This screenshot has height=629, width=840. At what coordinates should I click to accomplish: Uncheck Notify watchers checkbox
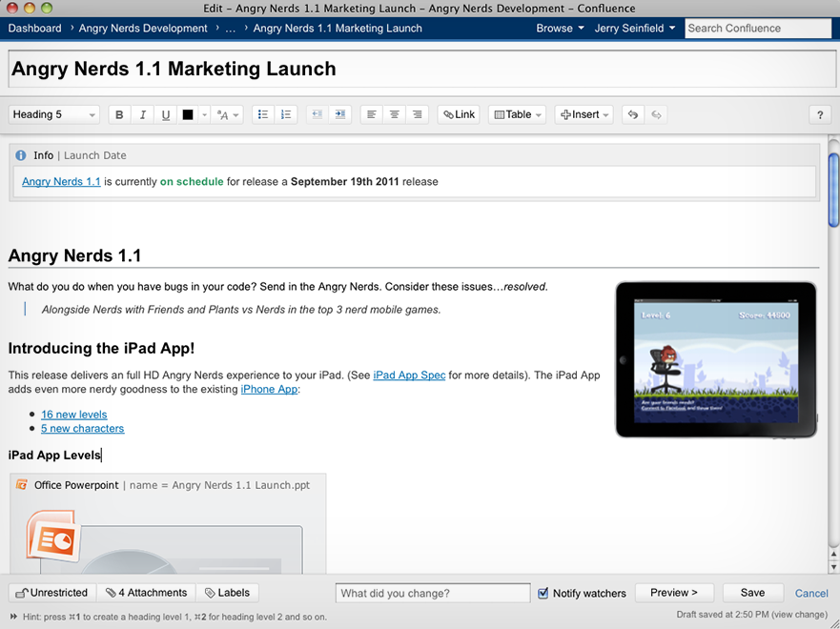(x=543, y=593)
